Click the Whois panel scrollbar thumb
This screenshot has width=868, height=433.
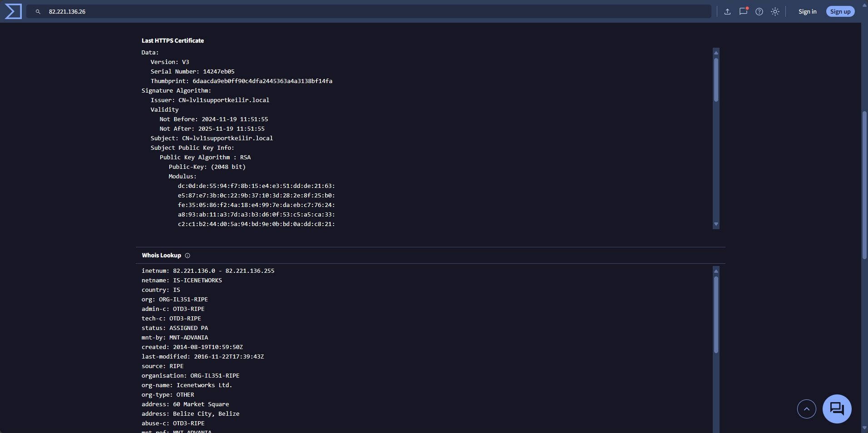716,314
